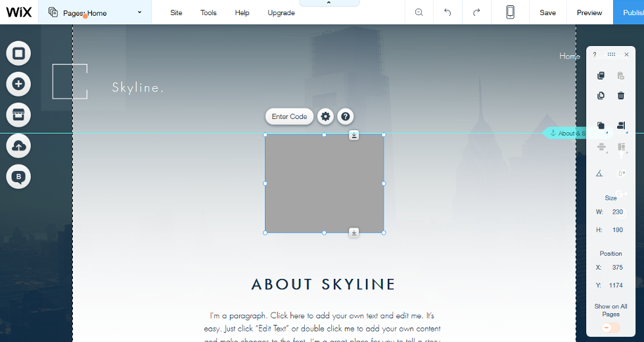644x342 pixels.
Task: Toggle Show on All Pages switch
Action: (x=610, y=328)
